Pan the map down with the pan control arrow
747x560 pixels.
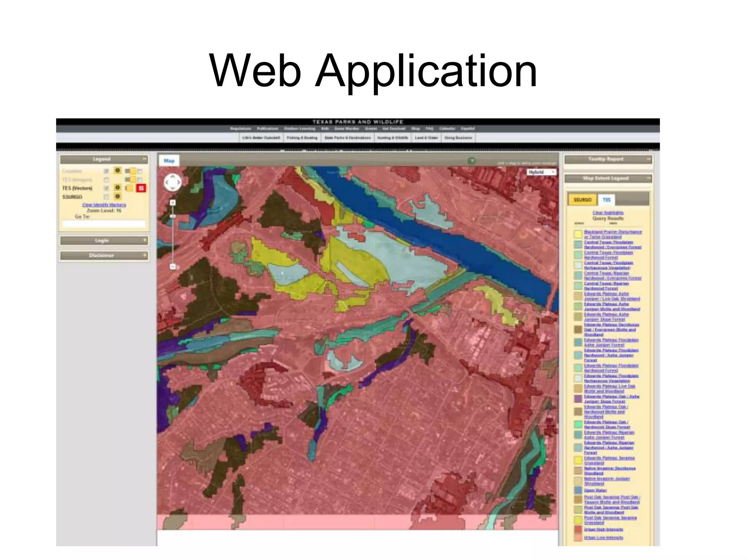pyautogui.click(x=173, y=187)
